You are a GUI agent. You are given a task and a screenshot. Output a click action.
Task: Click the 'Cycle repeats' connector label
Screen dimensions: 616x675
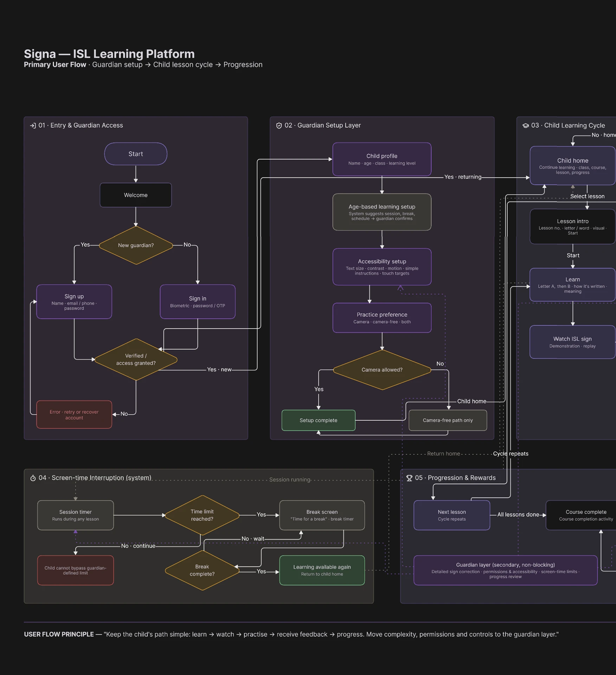[x=511, y=454]
